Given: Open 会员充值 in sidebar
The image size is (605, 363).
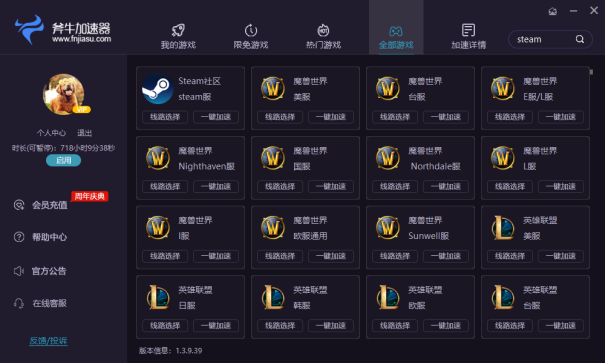Looking at the screenshot, I should click(x=49, y=205).
